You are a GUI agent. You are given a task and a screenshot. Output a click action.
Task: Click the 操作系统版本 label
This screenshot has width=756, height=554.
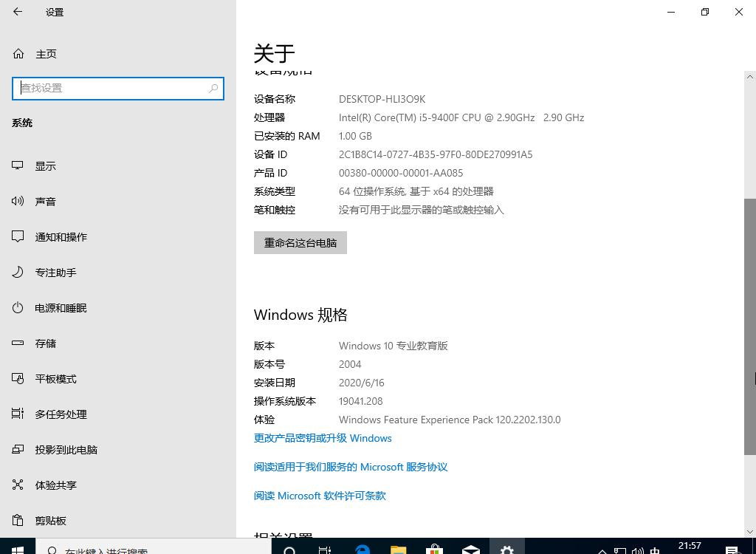pos(285,401)
